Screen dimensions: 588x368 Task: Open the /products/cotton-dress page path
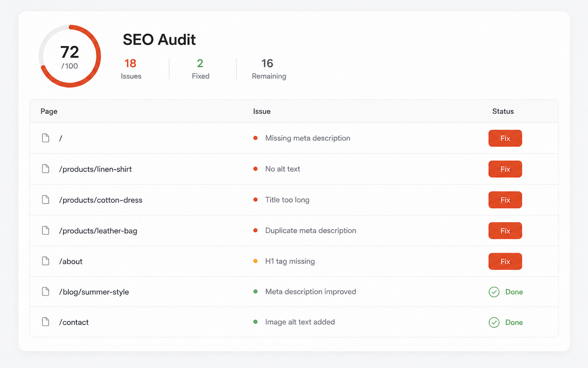[100, 200]
